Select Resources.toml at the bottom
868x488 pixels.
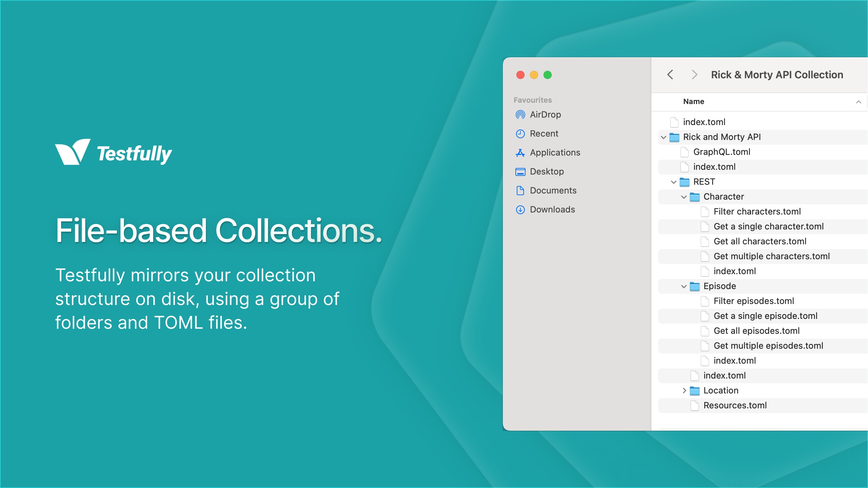735,405
